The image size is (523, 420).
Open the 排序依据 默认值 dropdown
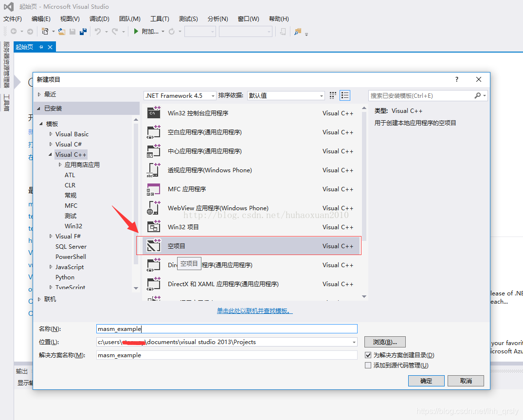pyautogui.click(x=286, y=96)
